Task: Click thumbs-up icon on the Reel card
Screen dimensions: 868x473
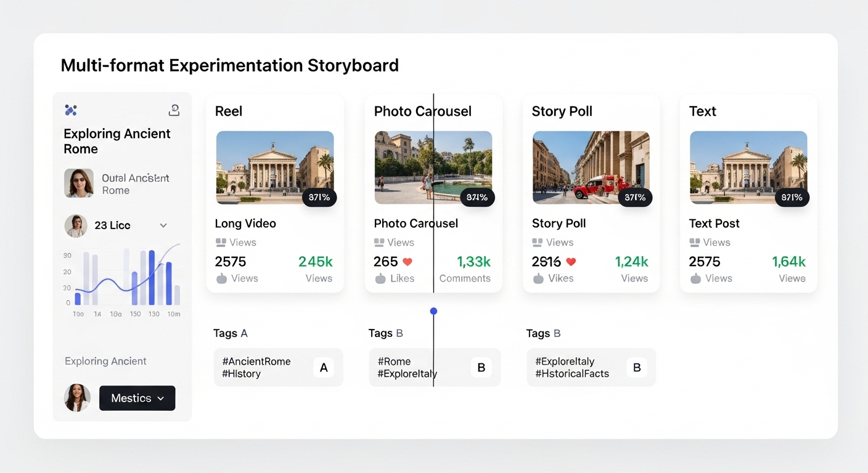Action: pos(221,278)
